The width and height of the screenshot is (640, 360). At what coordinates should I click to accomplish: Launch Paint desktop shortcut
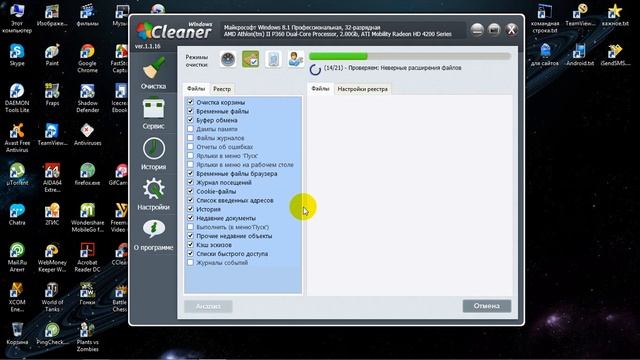click(52, 55)
